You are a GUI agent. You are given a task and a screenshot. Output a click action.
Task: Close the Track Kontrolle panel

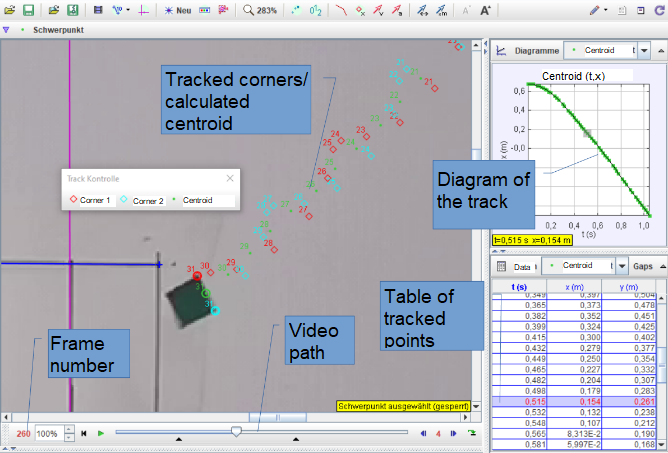point(230,178)
